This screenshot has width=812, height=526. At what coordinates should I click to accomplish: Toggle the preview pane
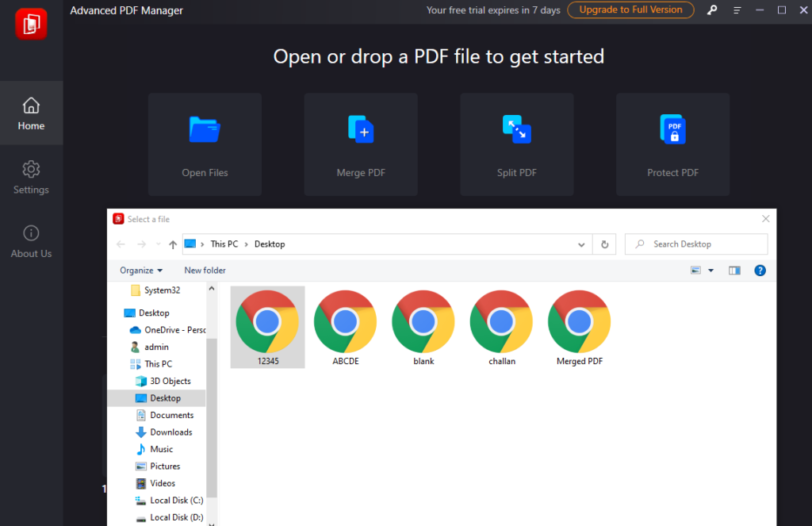pyautogui.click(x=734, y=270)
